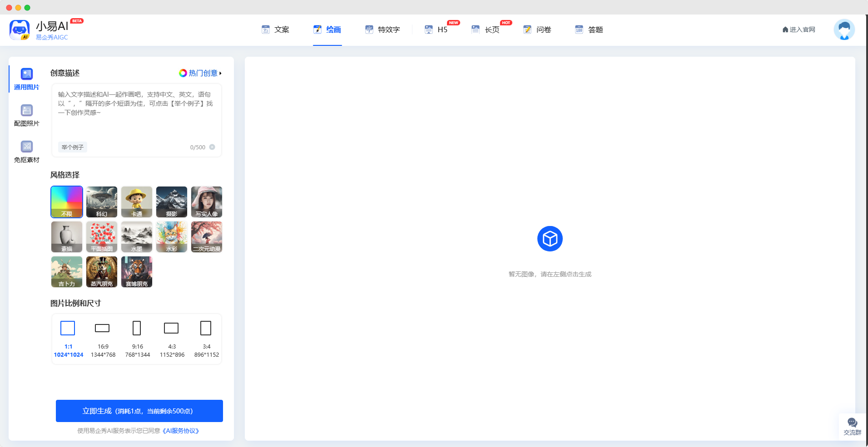Expand the 热门创意 list
This screenshot has width=868, height=447.
(200, 73)
